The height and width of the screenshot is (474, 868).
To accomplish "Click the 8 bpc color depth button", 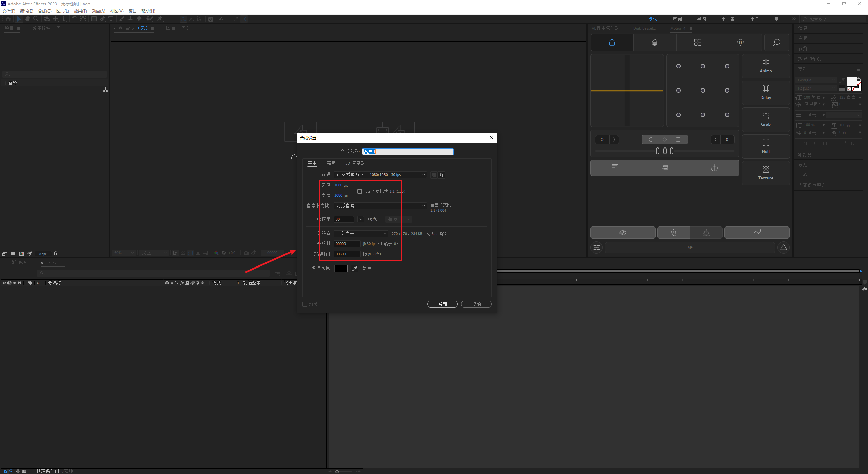I will [x=43, y=254].
